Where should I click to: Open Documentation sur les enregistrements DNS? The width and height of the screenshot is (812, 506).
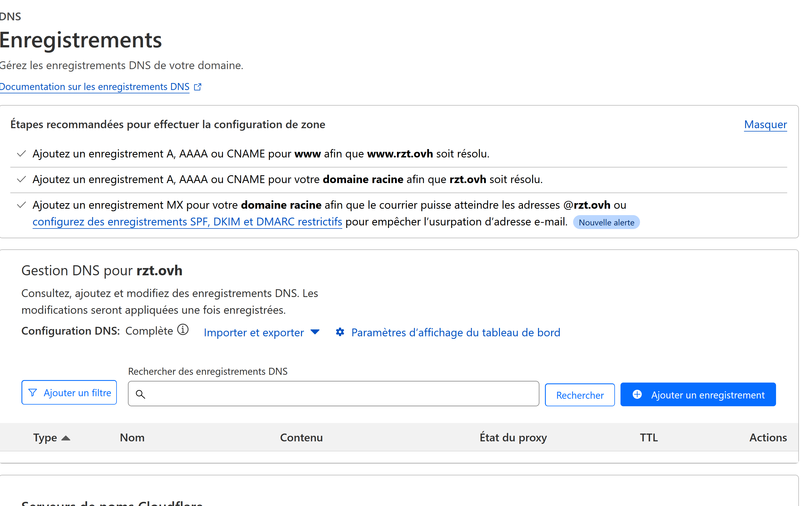[94, 87]
